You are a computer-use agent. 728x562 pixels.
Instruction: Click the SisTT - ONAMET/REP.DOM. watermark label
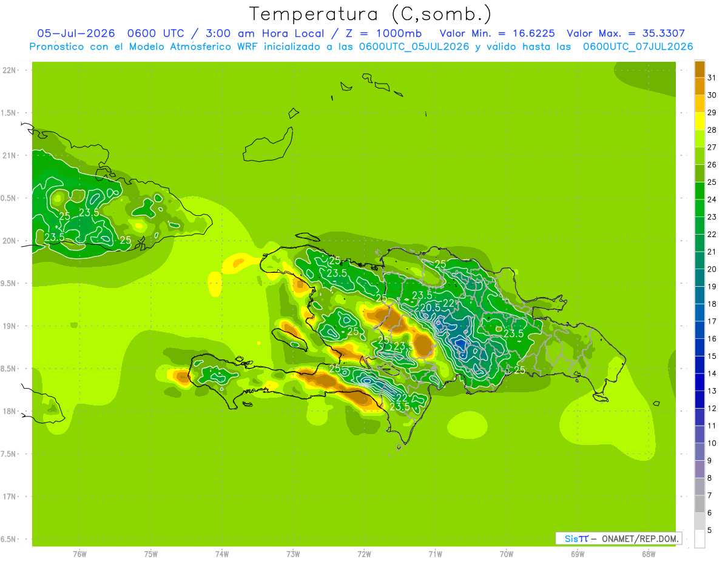click(619, 538)
